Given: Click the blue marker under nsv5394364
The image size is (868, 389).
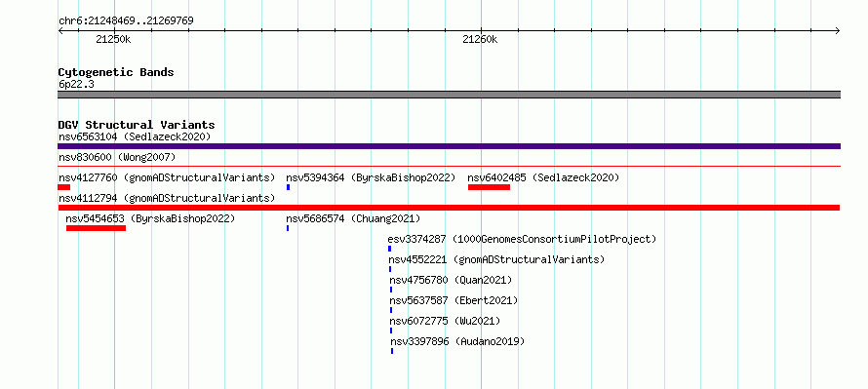Looking at the screenshot, I should [x=288, y=187].
